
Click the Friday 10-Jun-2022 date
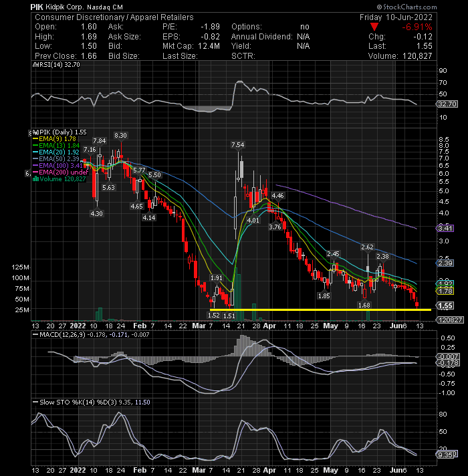pos(396,17)
